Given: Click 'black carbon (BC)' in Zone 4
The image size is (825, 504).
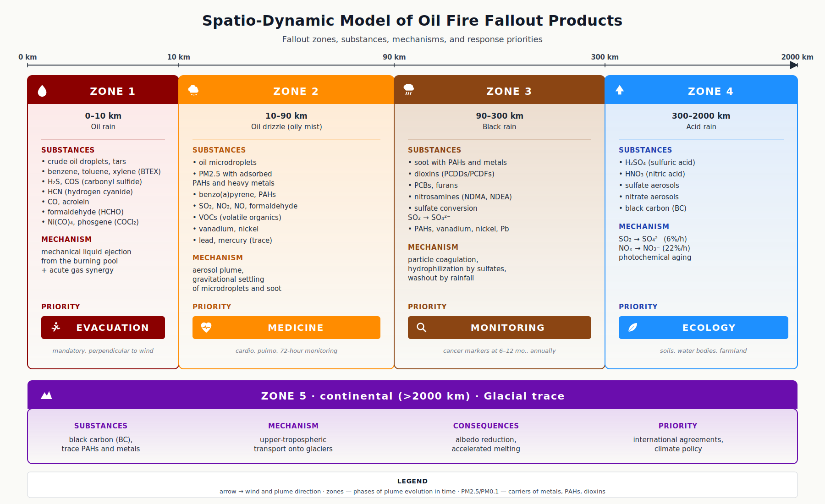Looking at the screenshot, I should coord(656,208).
